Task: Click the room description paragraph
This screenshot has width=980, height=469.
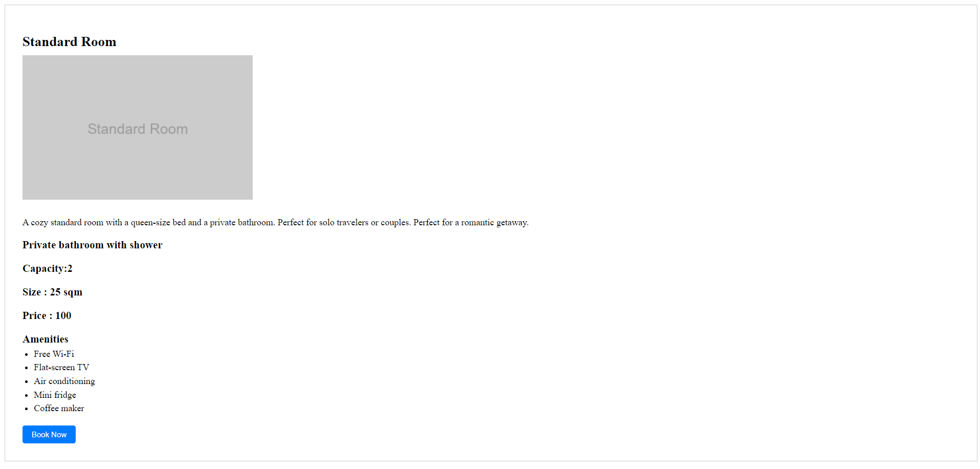Action: pyautogui.click(x=276, y=222)
